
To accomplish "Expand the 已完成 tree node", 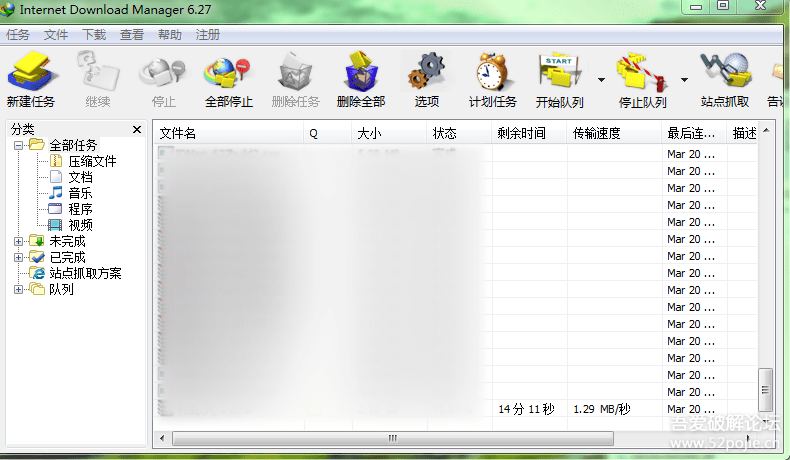I will click(x=19, y=257).
